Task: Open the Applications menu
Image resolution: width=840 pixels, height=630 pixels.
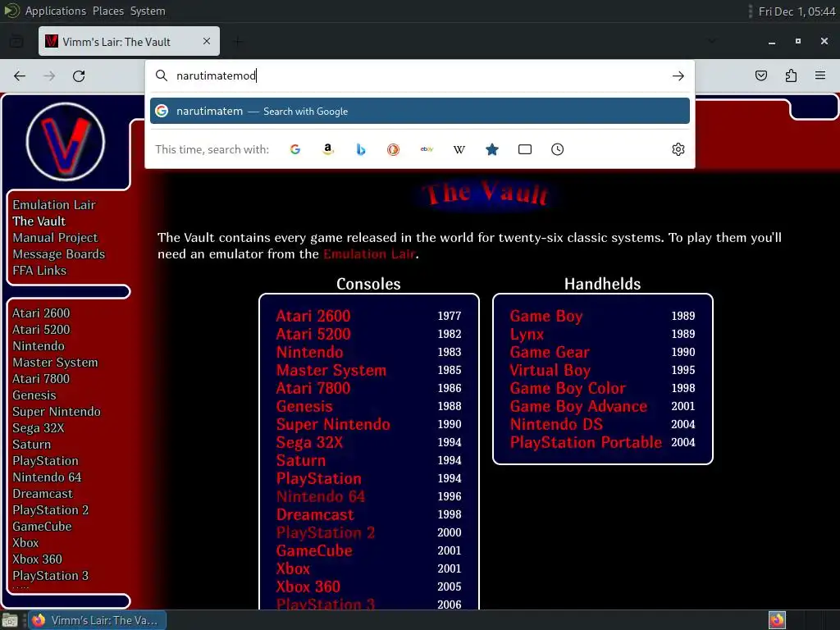Action: 56,11
